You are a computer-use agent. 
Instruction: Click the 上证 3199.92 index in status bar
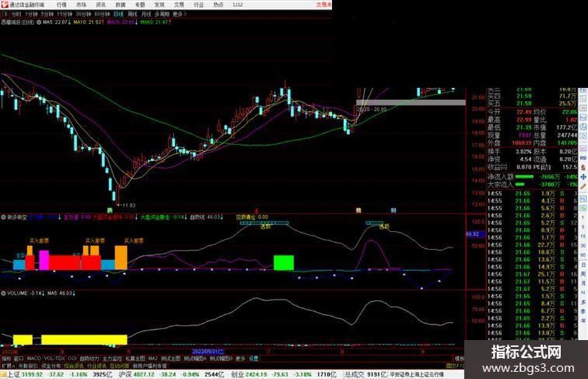(24, 375)
